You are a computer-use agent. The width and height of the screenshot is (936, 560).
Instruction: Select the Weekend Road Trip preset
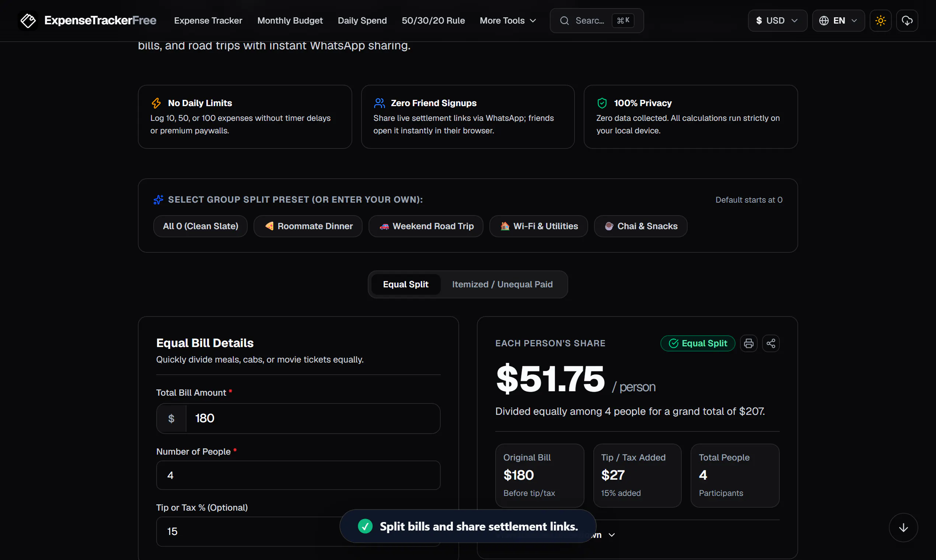point(426,226)
